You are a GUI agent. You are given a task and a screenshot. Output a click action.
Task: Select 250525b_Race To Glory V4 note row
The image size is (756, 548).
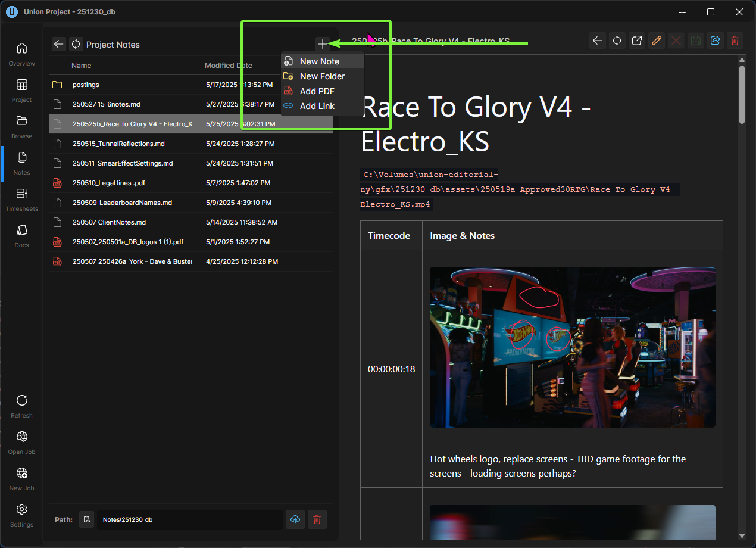click(x=190, y=124)
